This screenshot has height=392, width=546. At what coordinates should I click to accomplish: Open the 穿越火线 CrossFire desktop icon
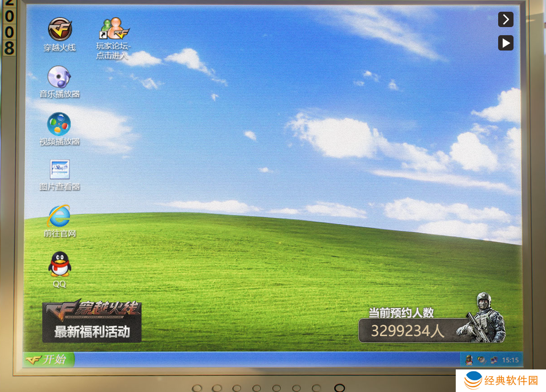60,35
